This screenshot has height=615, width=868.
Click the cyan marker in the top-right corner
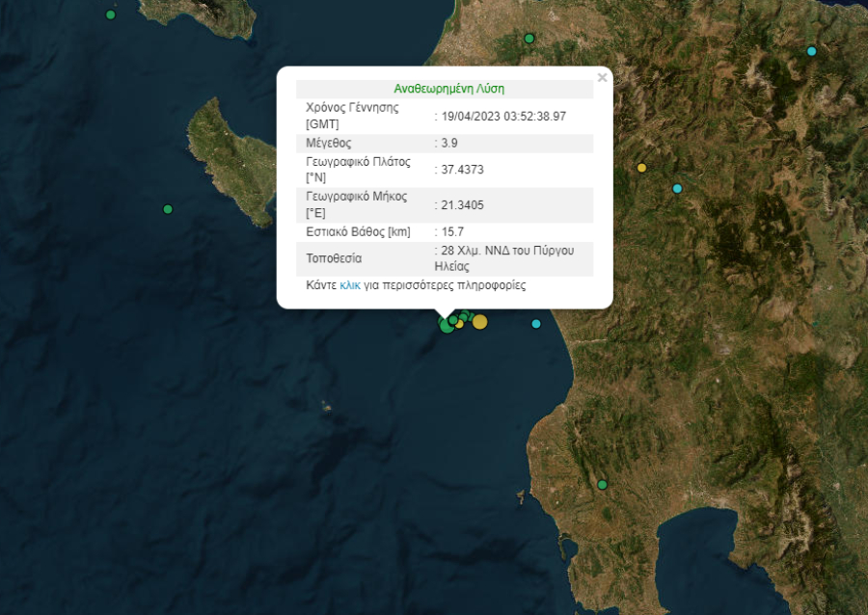coord(811,51)
